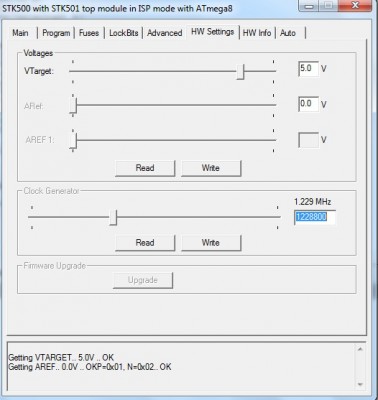Open the Advanced tab
This screenshot has width=378, height=400.
[x=165, y=33]
